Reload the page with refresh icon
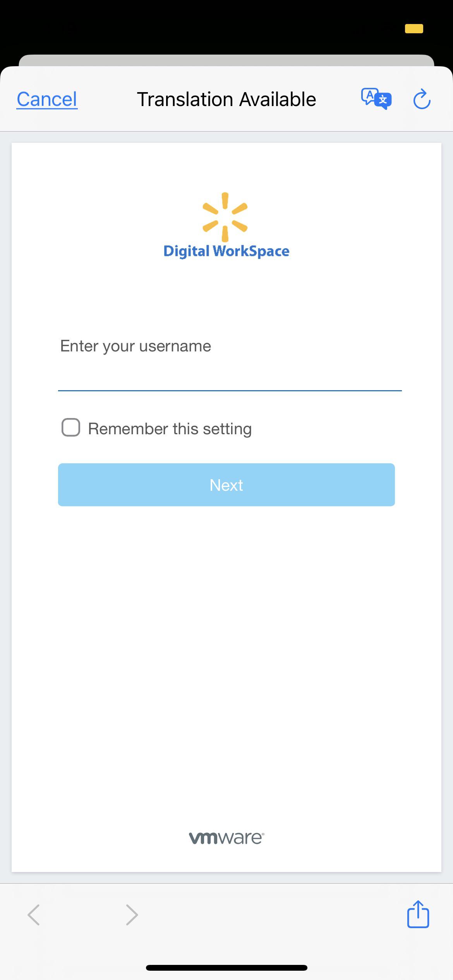The height and width of the screenshot is (980, 453). pos(422,99)
